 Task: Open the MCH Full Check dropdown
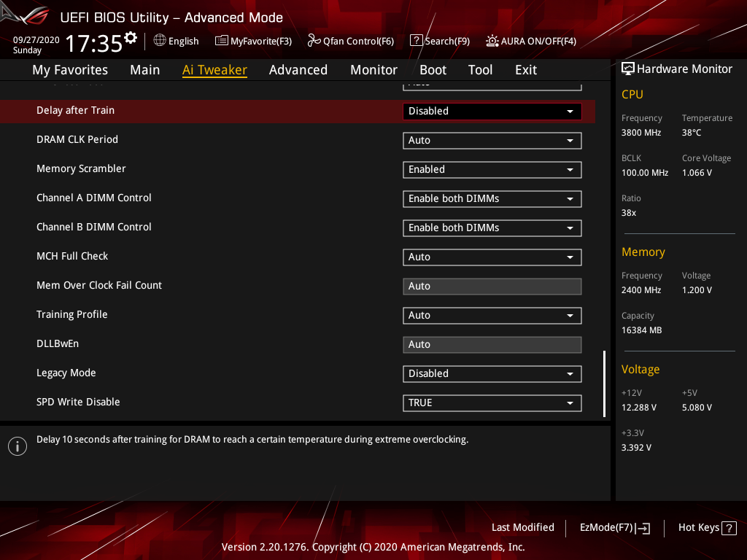[492, 257]
